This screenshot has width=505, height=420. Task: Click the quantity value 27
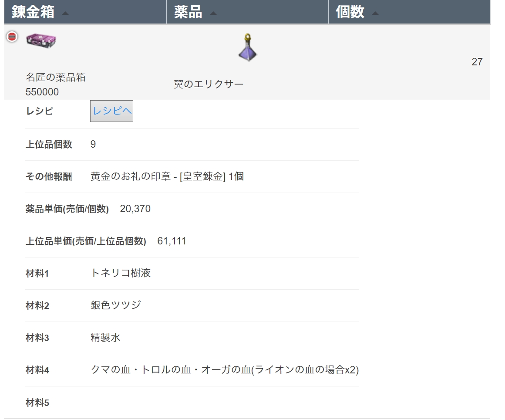pyautogui.click(x=477, y=62)
